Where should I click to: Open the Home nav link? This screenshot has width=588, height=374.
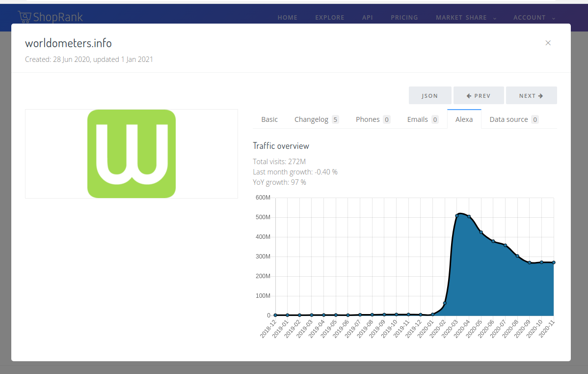point(288,18)
